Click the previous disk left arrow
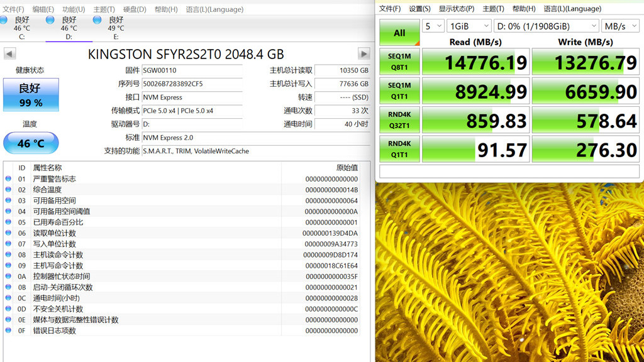 click(x=9, y=53)
